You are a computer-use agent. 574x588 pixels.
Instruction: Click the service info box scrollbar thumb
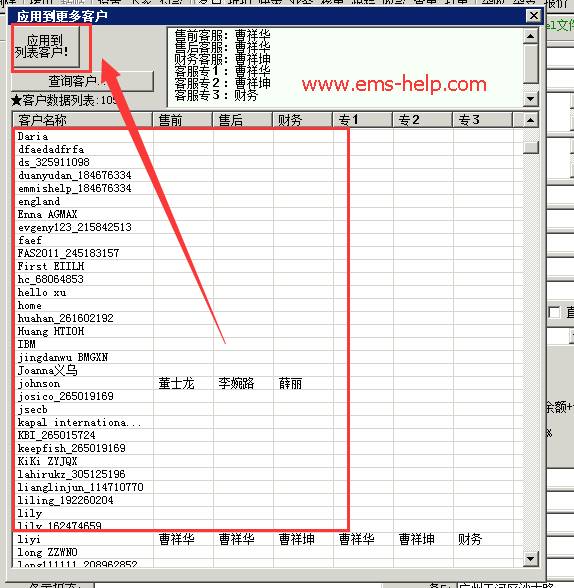pyautogui.click(x=531, y=64)
